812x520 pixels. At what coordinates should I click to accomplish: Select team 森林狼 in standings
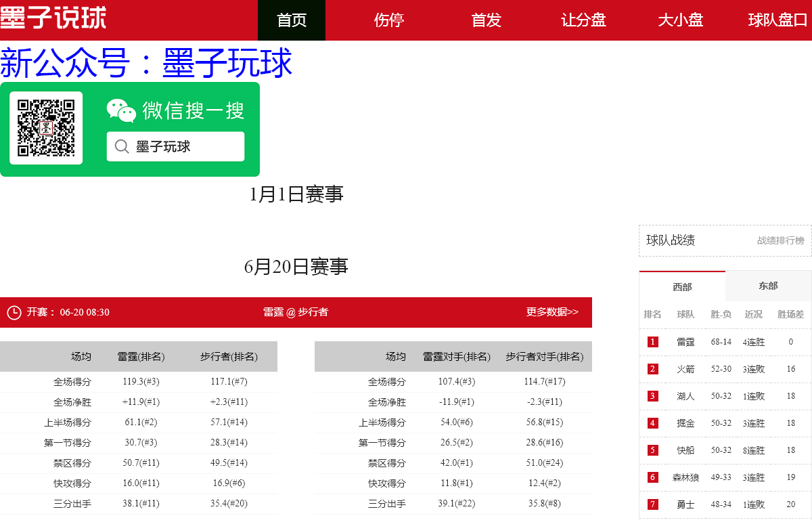point(685,477)
